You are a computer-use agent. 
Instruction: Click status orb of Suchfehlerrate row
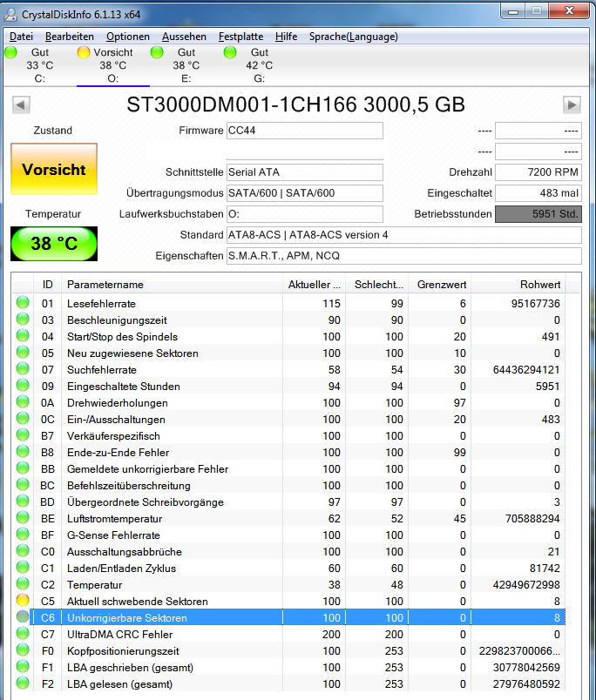(x=23, y=369)
